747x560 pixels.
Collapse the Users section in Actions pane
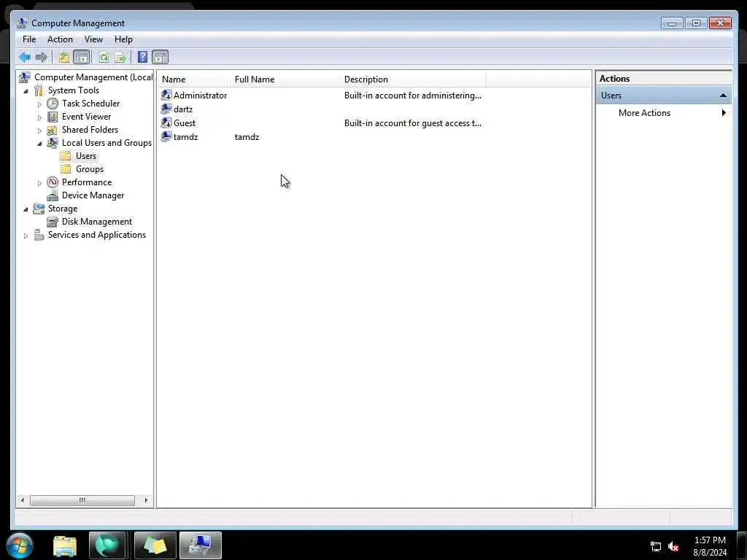pyautogui.click(x=723, y=96)
